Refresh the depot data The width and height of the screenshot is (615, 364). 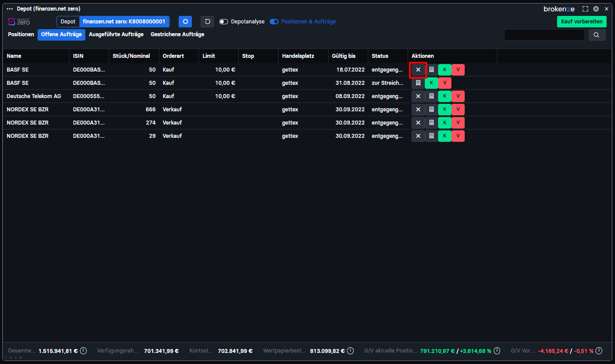(x=207, y=22)
